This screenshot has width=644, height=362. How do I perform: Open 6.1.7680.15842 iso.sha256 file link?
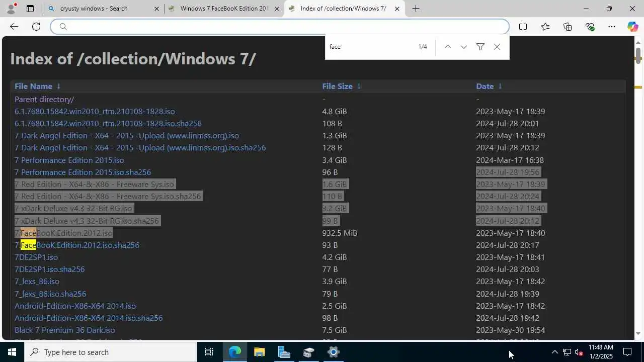point(108,124)
